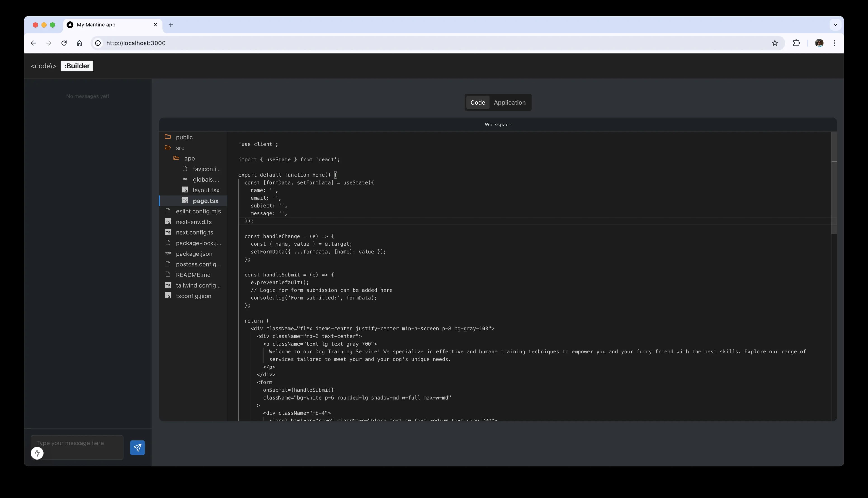Click the :Builder logo badge

(x=77, y=66)
